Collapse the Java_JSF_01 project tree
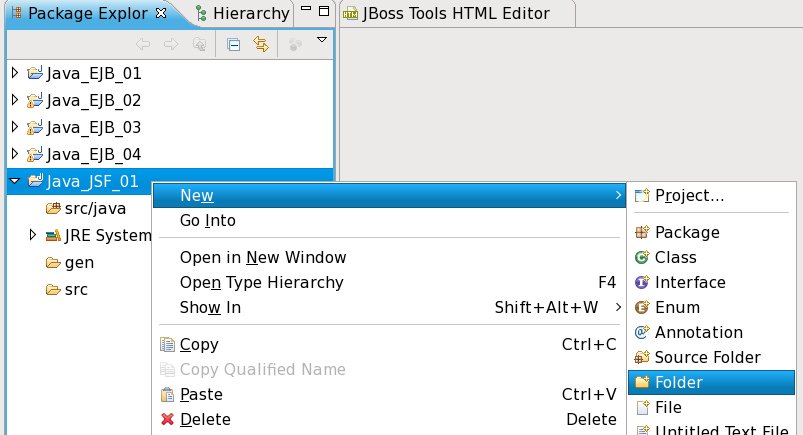803x435 pixels. click(x=14, y=181)
